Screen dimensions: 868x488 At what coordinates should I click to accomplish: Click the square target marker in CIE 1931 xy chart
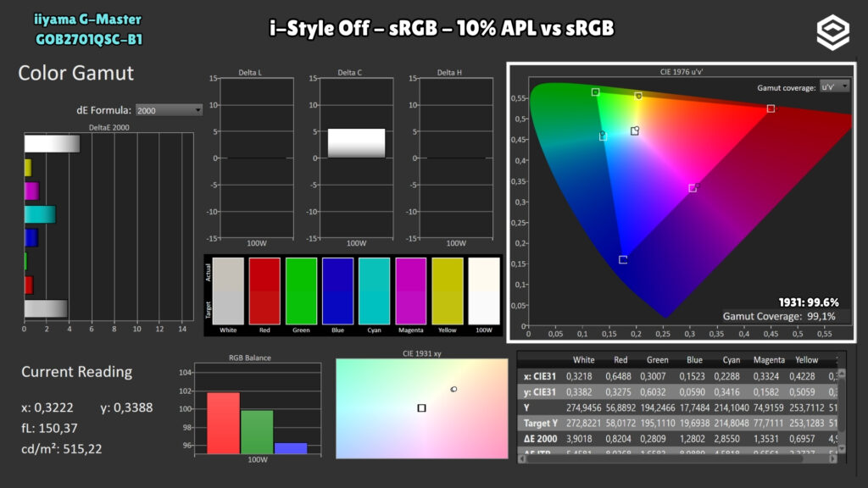coord(422,408)
